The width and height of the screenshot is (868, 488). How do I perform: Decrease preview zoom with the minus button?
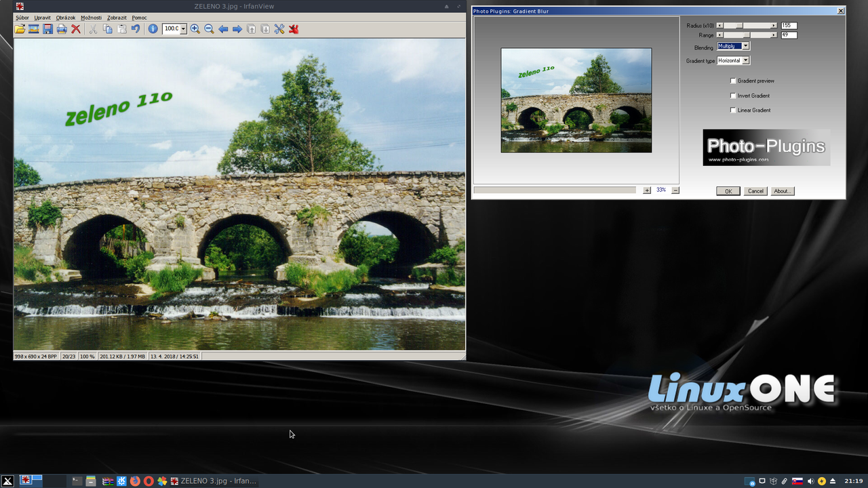pyautogui.click(x=675, y=190)
